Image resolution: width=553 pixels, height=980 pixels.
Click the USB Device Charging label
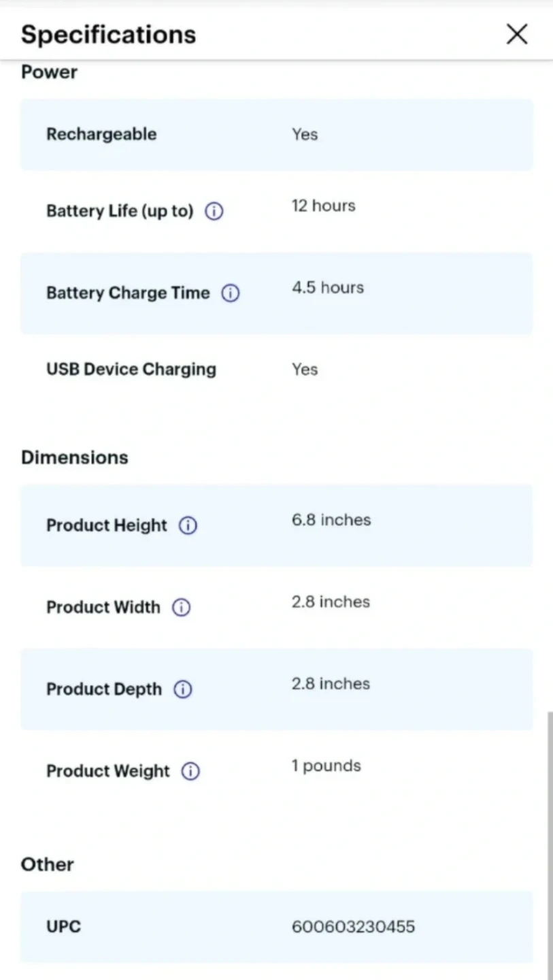click(131, 370)
